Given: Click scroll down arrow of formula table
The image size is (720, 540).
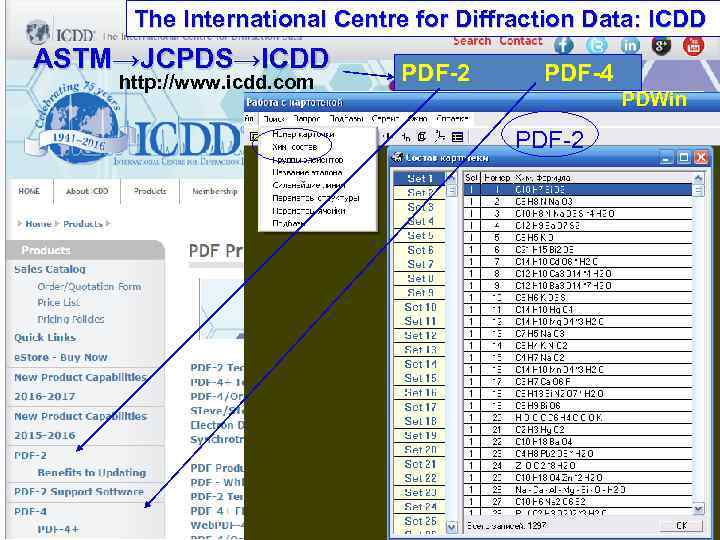Looking at the screenshot, I should tap(698, 509).
